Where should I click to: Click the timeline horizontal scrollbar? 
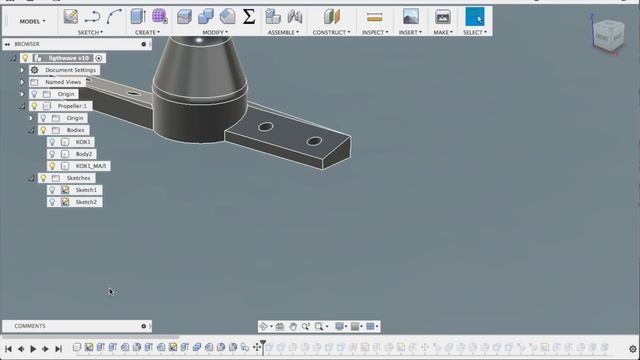pyautogui.click(x=91, y=337)
